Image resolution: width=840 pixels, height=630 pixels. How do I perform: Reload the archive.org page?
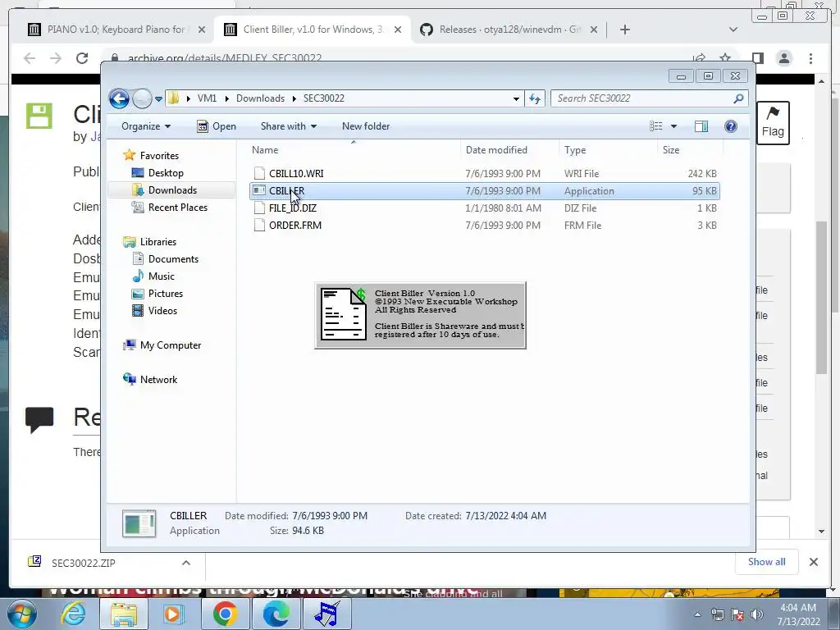point(82,58)
